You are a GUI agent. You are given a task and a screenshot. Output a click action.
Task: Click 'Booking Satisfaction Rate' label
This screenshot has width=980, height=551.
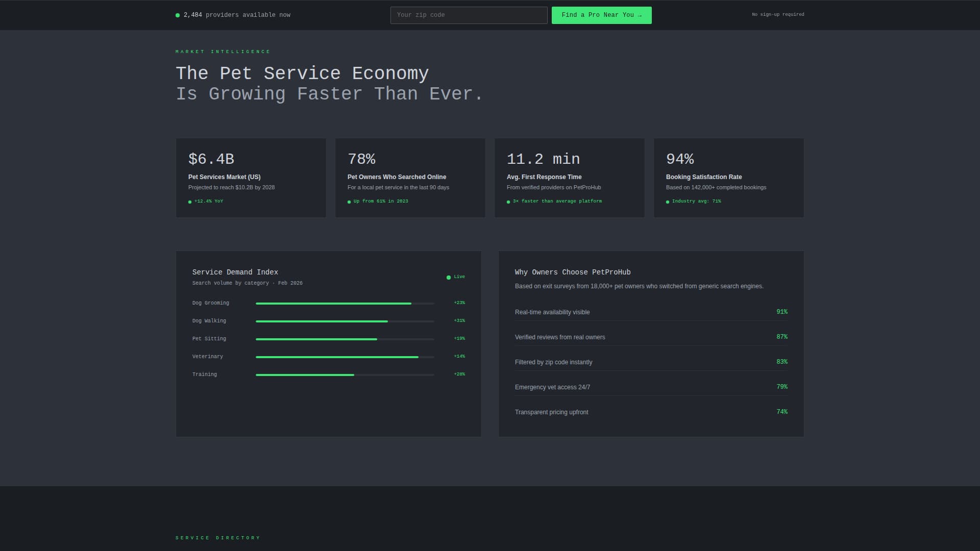pos(704,177)
